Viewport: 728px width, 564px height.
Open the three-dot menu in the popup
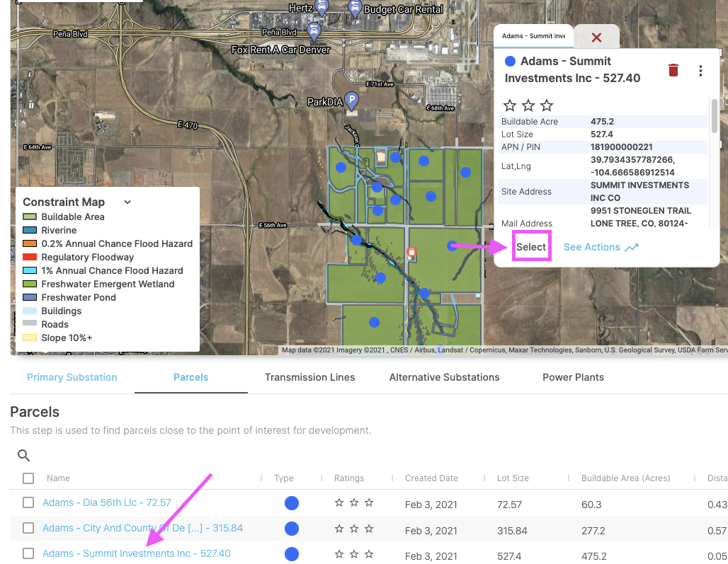[x=700, y=70]
